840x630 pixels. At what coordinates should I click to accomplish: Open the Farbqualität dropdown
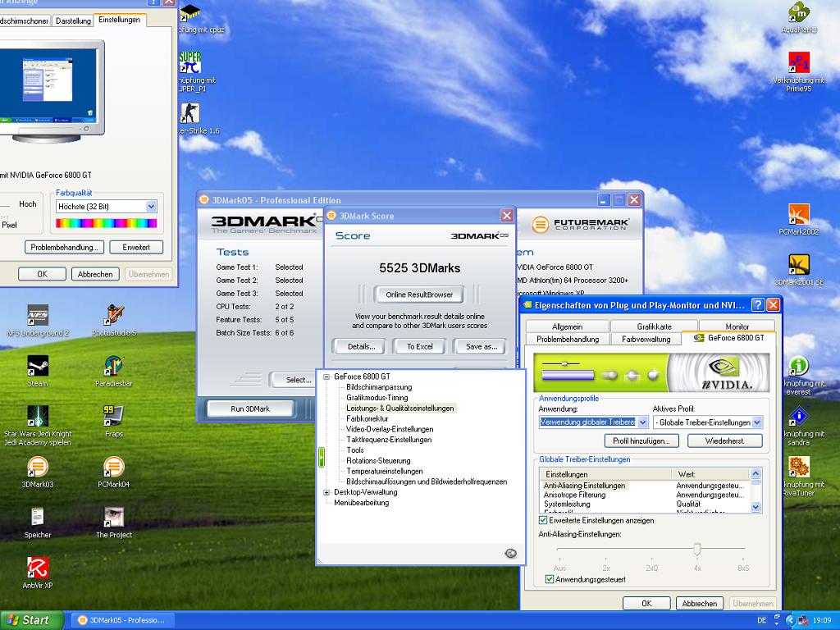coord(151,206)
